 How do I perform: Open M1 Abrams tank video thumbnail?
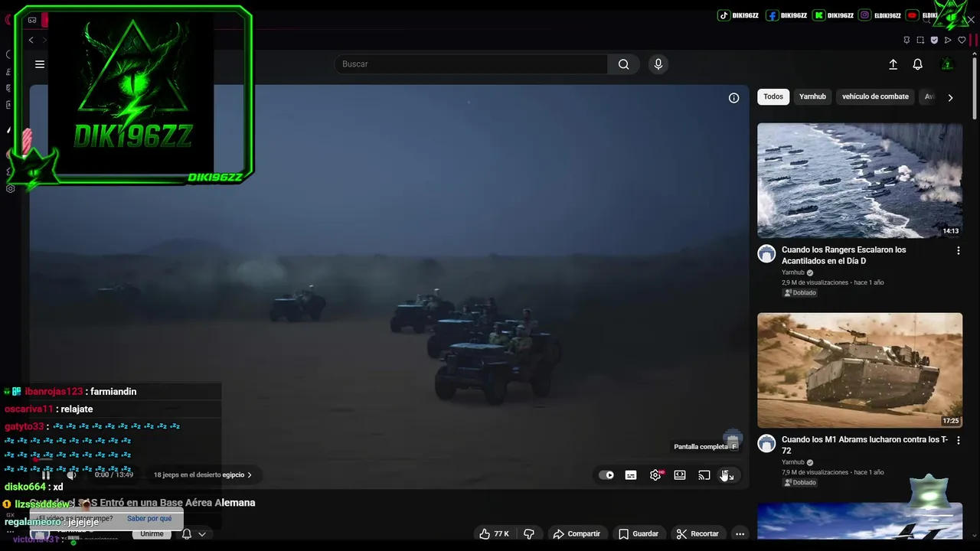pyautogui.click(x=860, y=370)
